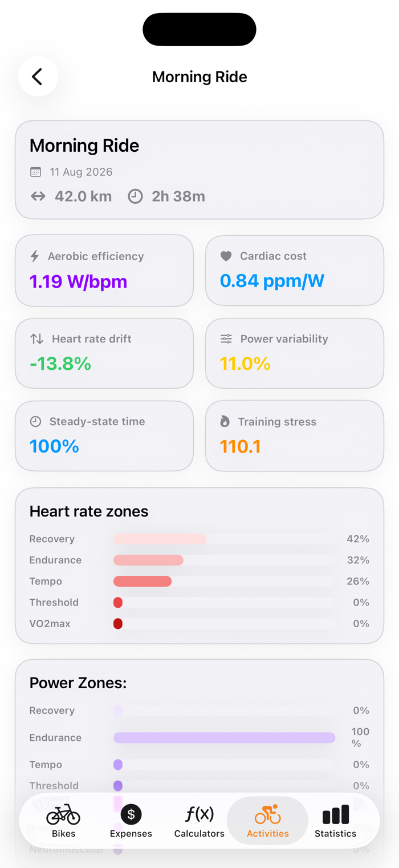Tap the calendar icon beside 11 Aug 2026
The width and height of the screenshot is (399, 868).
35,172
